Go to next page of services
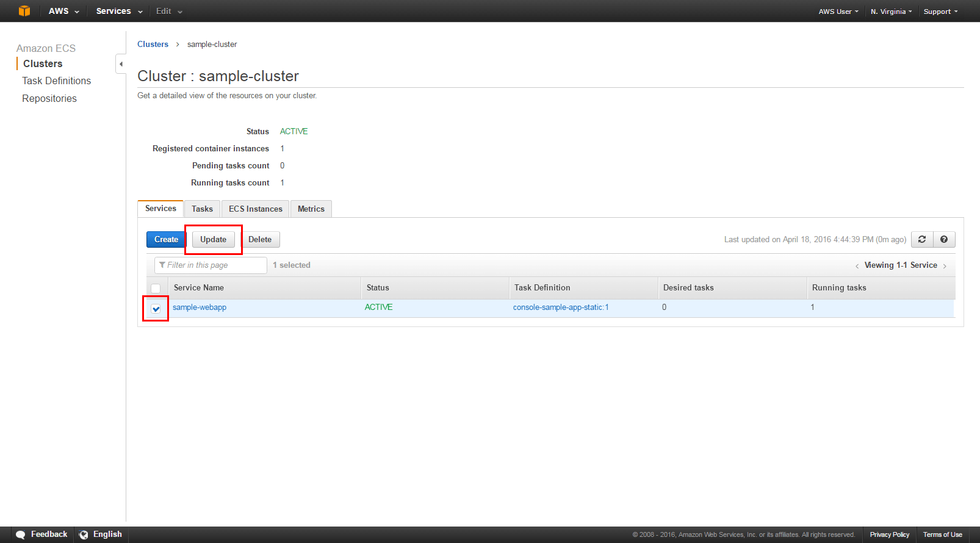The height and width of the screenshot is (543, 980). tap(945, 266)
